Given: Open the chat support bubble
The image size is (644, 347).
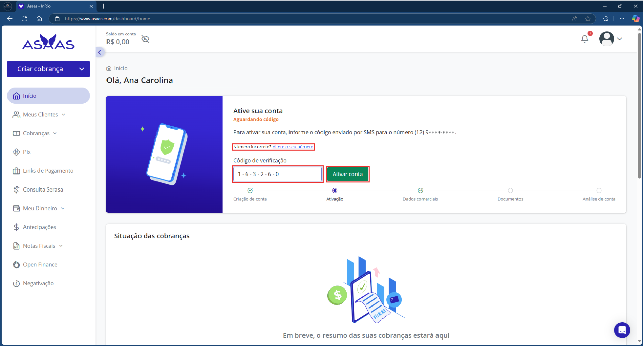Looking at the screenshot, I should [x=622, y=330].
